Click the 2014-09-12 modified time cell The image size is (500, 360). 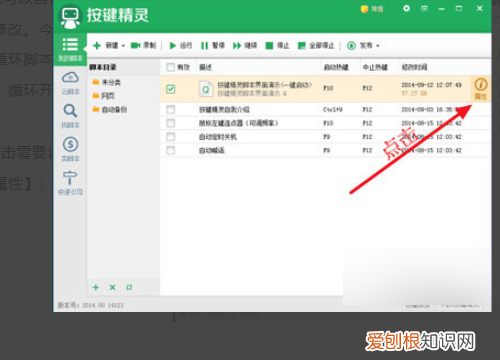click(x=431, y=85)
